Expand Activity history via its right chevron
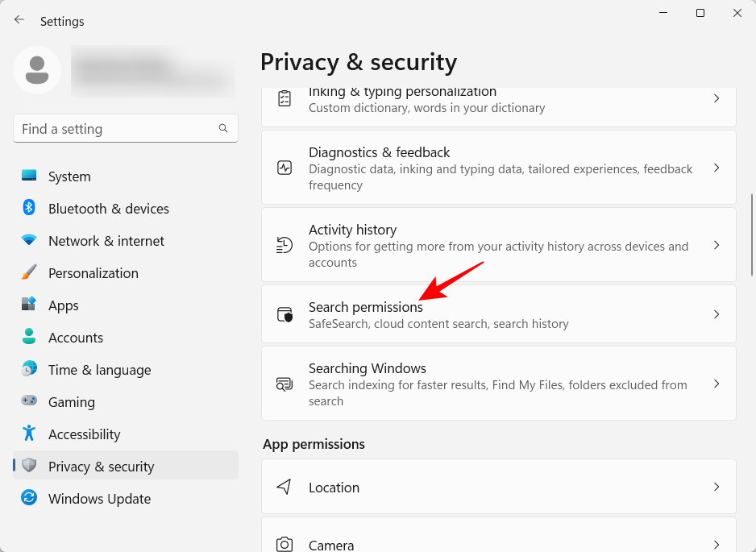The image size is (756, 552). pos(716,245)
